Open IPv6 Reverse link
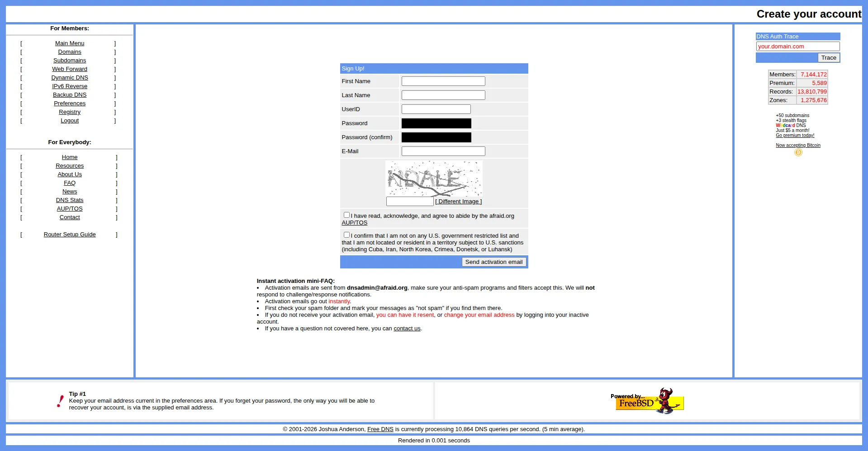This screenshot has height=451, width=868. pos(70,86)
